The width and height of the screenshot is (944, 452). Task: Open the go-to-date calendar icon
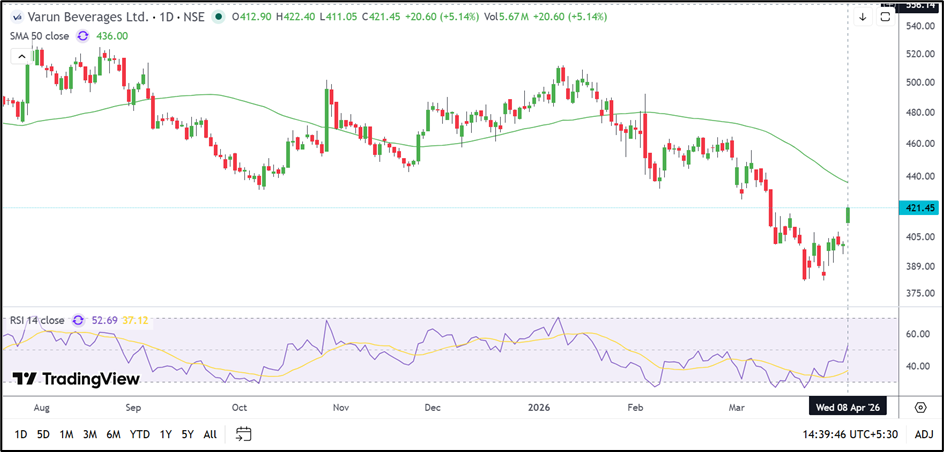(243, 434)
